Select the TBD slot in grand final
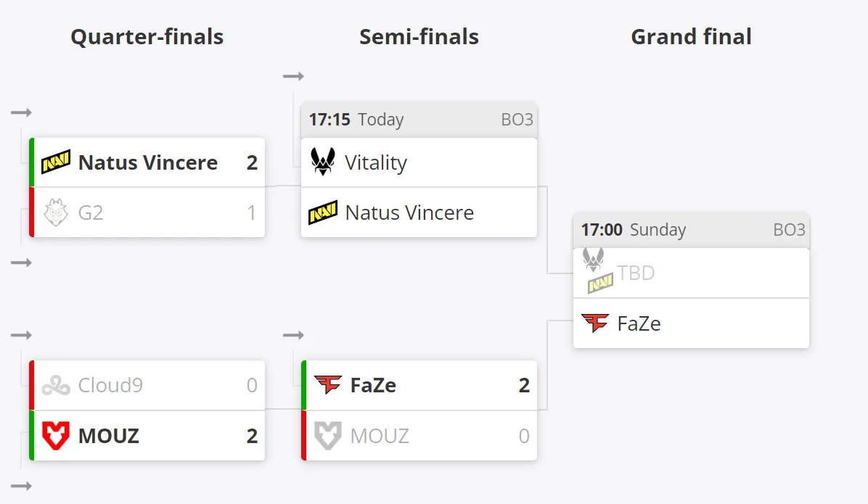The height and width of the screenshot is (504, 868). (x=691, y=273)
